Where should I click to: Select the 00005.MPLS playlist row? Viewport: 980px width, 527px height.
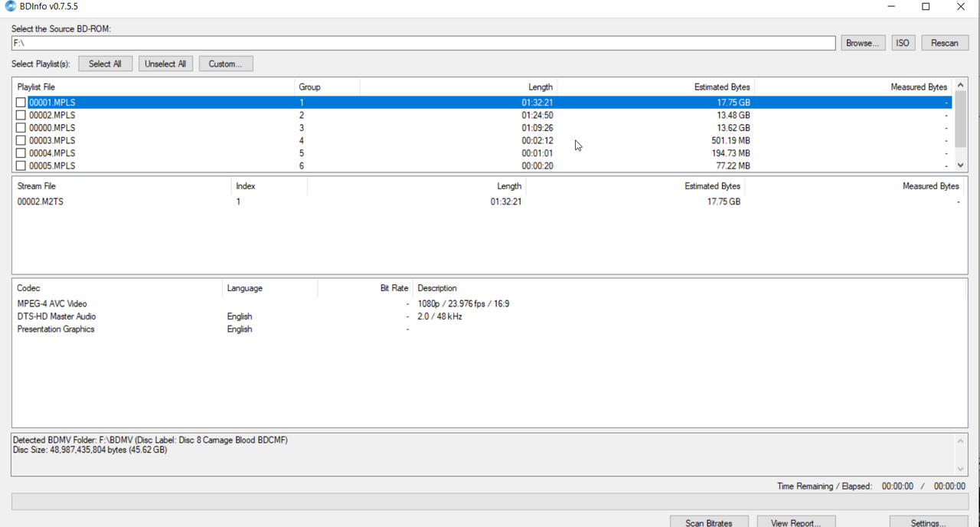[482, 165]
